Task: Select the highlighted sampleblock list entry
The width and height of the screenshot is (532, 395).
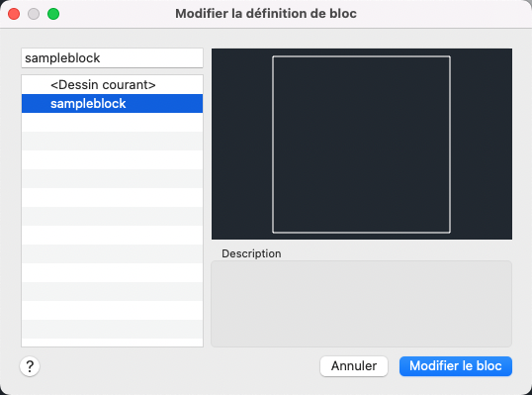Action: (113, 104)
